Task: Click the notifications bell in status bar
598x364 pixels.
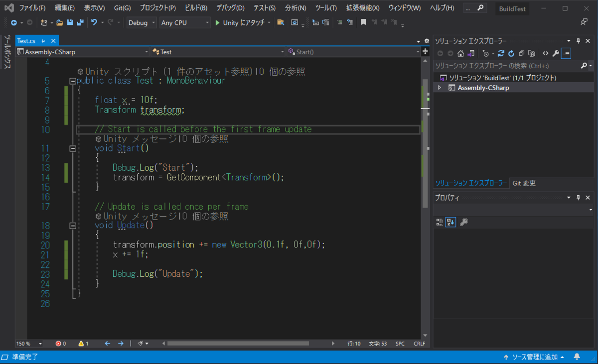Action: pyautogui.click(x=577, y=357)
